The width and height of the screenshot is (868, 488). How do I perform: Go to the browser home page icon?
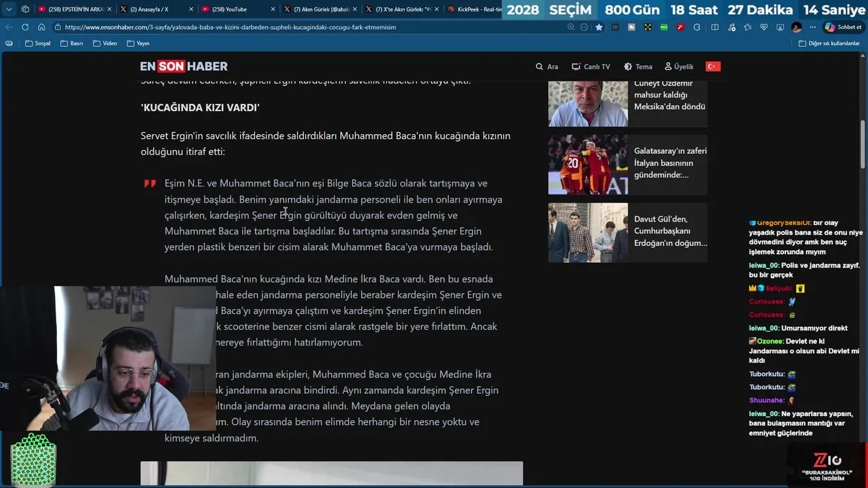pyautogui.click(x=41, y=27)
